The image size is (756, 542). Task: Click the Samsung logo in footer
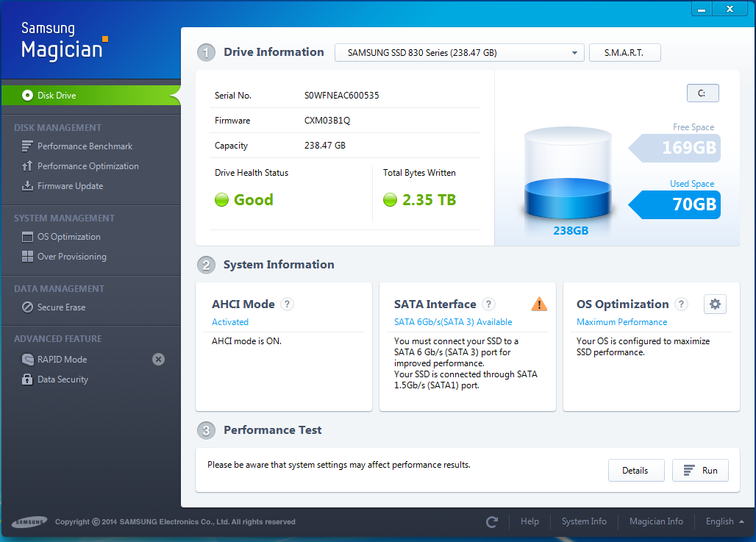click(x=30, y=521)
